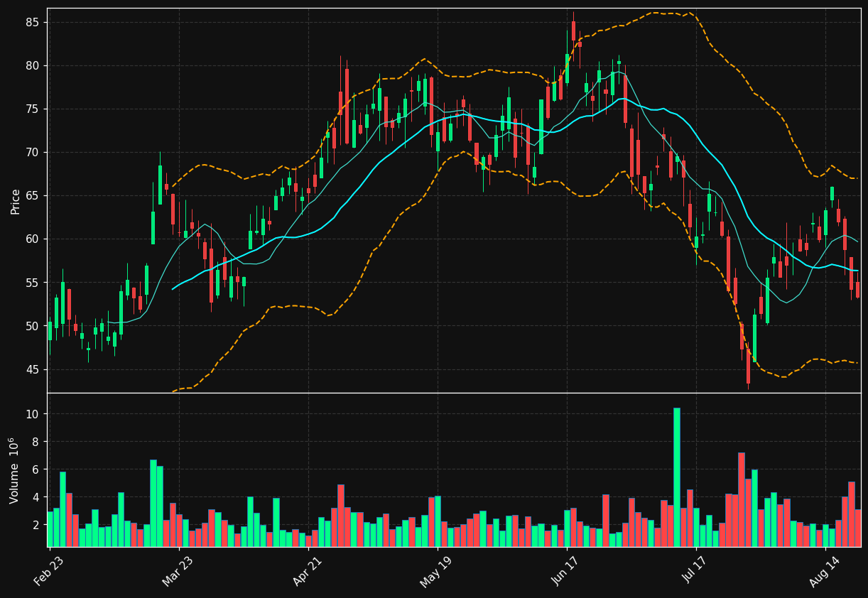868x598 pixels.
Task: Select the 50 price tick label
Action: [32, 326]
